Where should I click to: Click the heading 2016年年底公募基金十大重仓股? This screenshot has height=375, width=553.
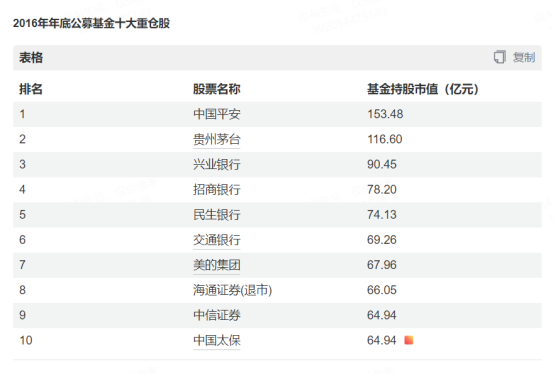tap(91, 23)
